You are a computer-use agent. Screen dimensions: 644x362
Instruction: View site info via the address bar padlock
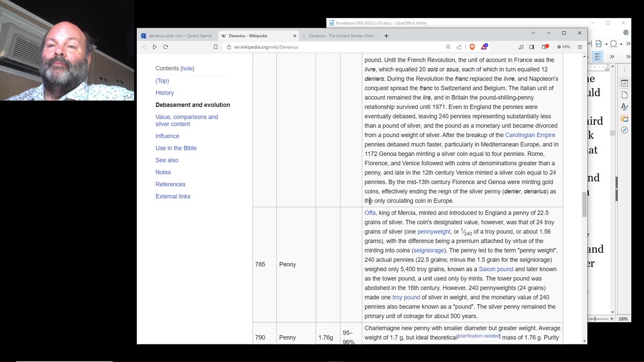click(x=229, y=47)
